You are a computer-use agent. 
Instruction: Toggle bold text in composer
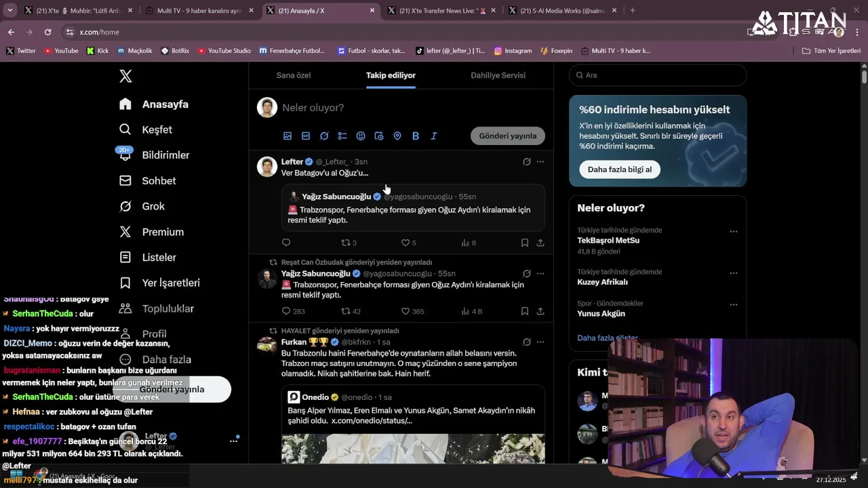click(416, 136)
